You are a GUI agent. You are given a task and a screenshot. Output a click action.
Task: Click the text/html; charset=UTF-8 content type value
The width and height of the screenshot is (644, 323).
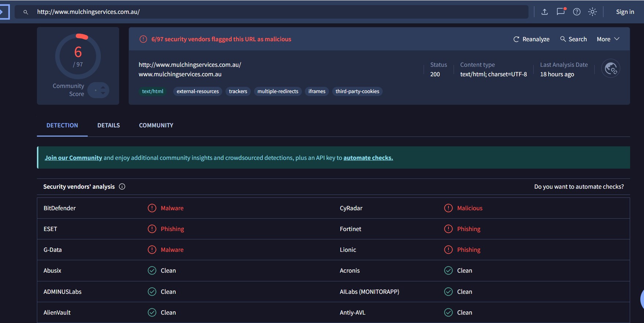coord(493,74)
